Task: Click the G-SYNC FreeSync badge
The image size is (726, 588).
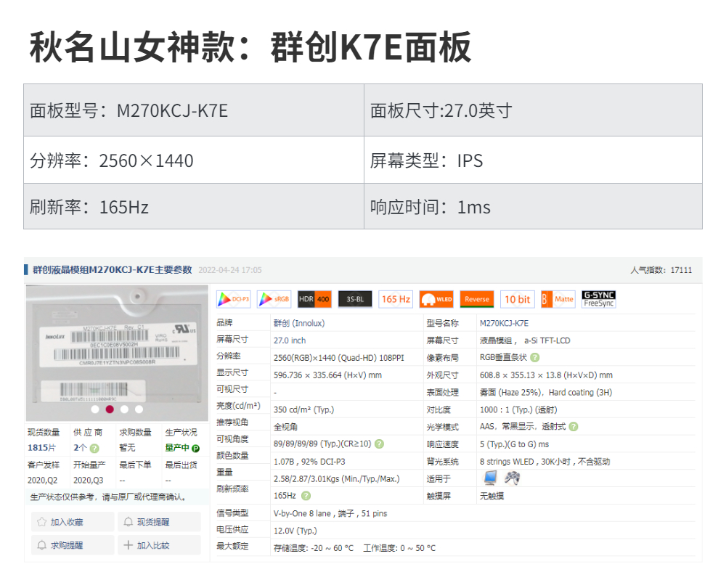Action: click(x=598, y=299)
